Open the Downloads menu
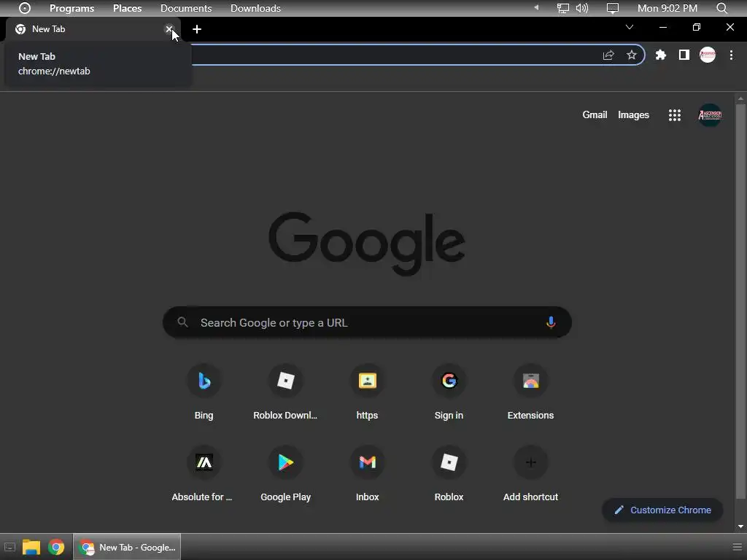Image resolution: width=747 pixels, height=560 pixels. 255,8
